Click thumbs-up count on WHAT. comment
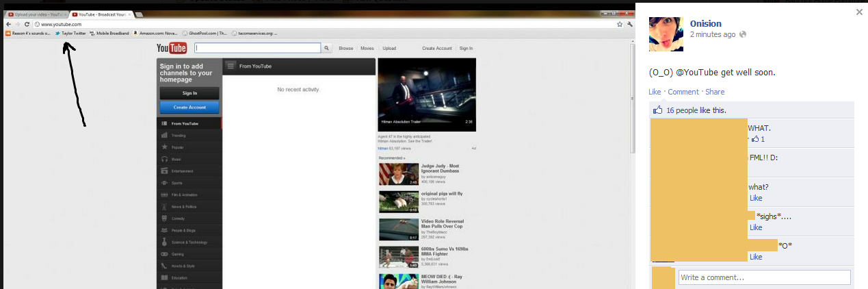Viewport: 868px width, 289px height. [x=758, y=139]
